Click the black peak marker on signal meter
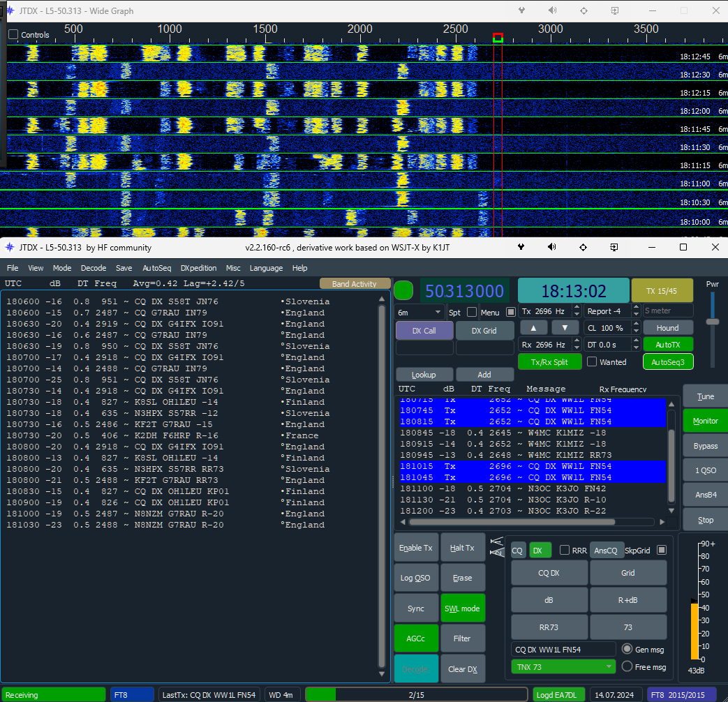The height and width of the screenshot is (702, 728). pyautogui.click(x=694, y=602)
